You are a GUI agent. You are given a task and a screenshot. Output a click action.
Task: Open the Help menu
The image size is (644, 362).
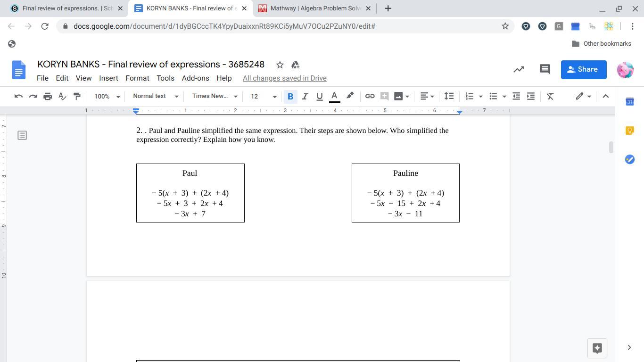(224, 78)
